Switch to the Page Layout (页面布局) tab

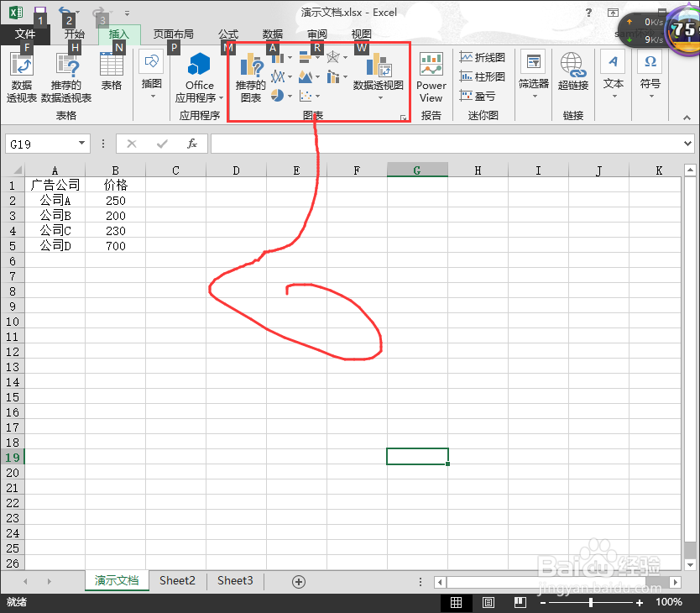(174, 34)
